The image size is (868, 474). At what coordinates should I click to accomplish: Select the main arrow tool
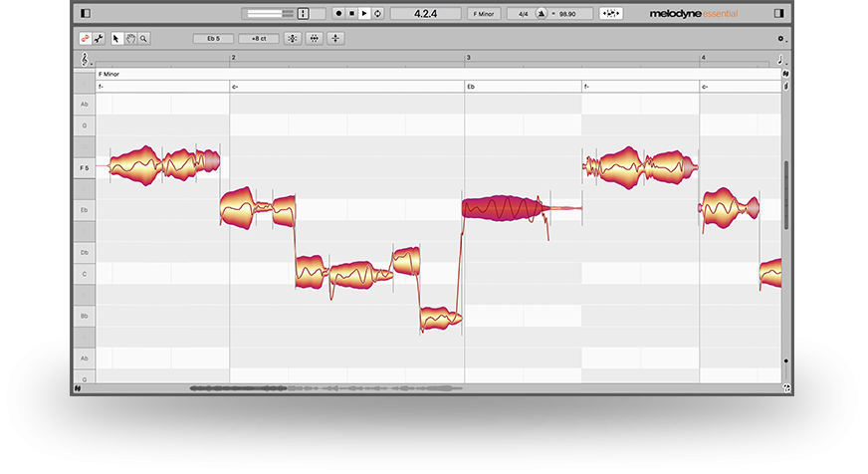click(117, 39)
